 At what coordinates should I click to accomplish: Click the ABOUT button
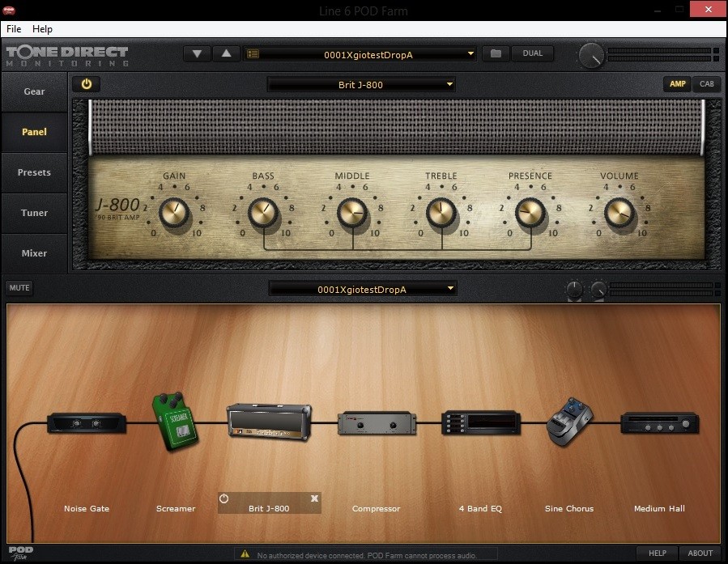click(x=700, y=553)
